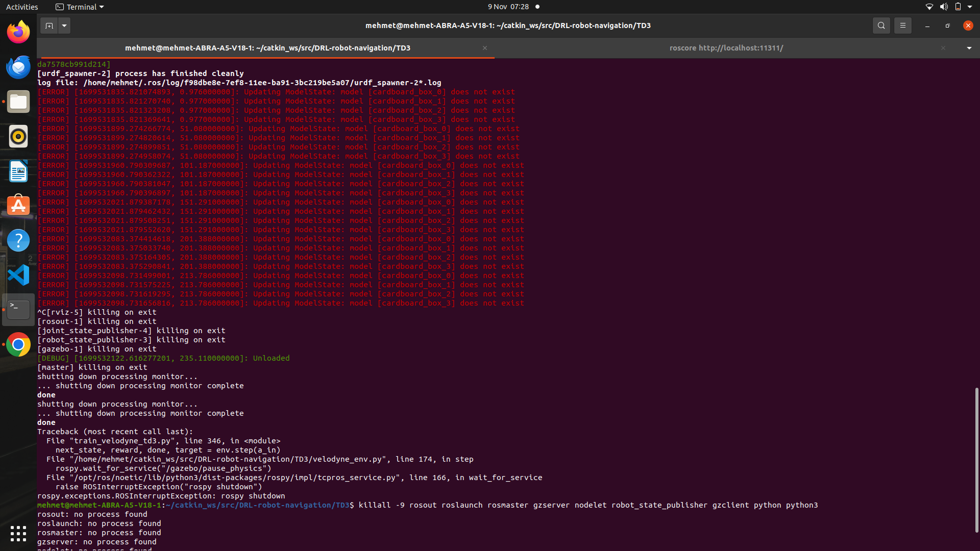Viewport: 980px width, 551px height.
Task: Switch to the roscore localhost tab
Action: (x=725, y=48)
